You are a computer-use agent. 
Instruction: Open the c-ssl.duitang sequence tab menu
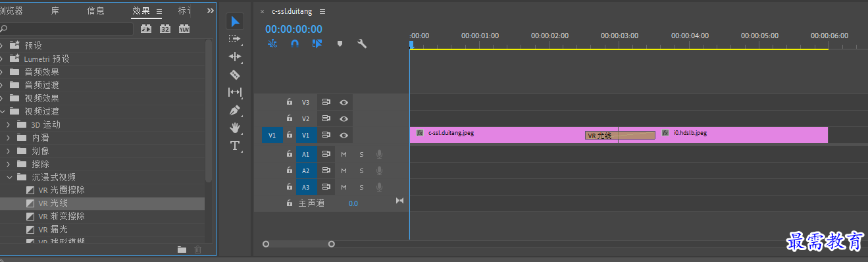click(322, 12)
